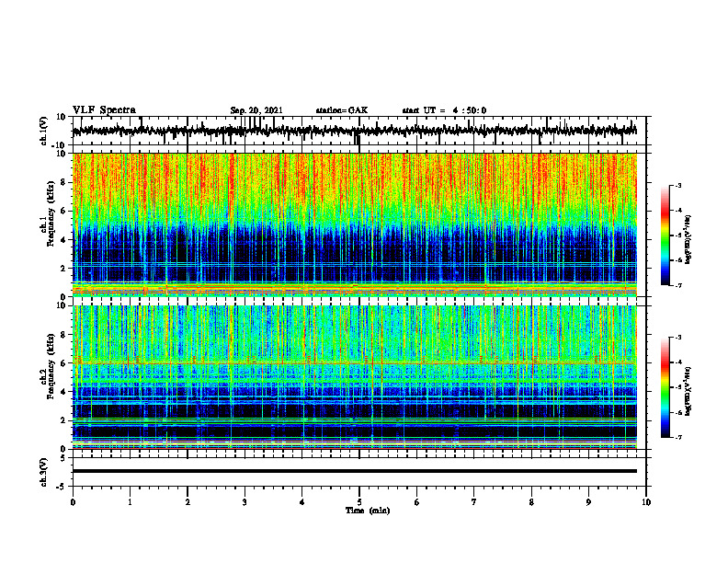Select the date text "Sep. 20, 2021"

(256, 110)
